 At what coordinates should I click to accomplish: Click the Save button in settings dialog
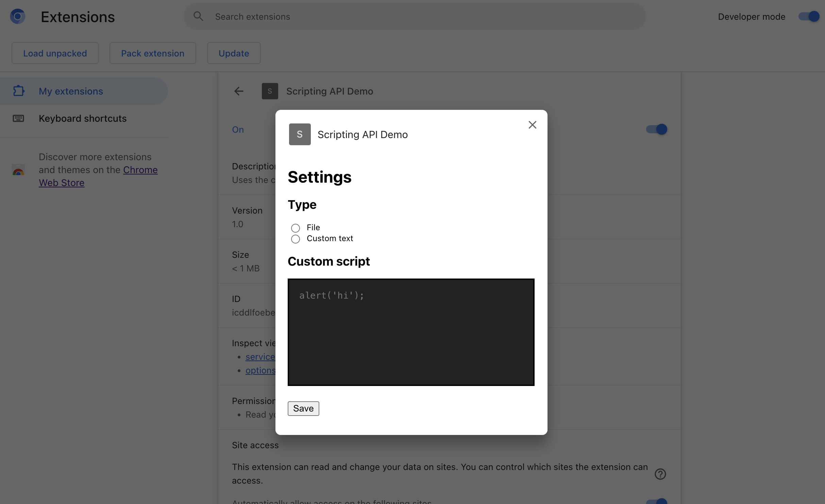pyautogui.click(x=303, y=408)
